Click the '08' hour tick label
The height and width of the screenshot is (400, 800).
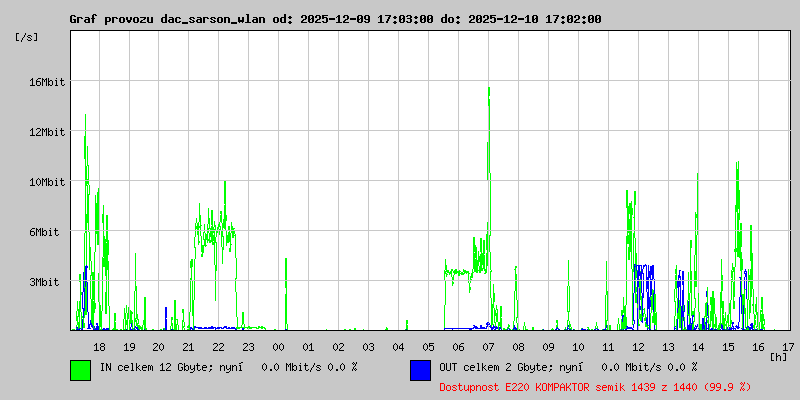pos(518,347)
